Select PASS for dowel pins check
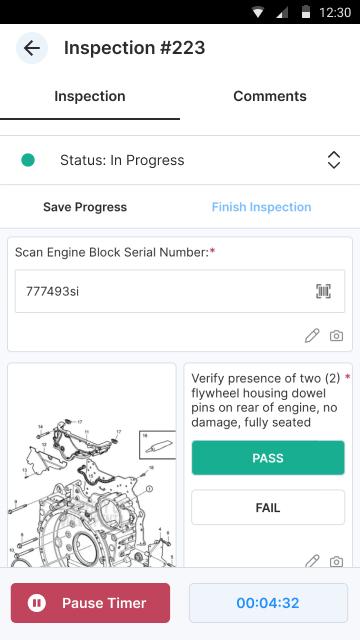The width and height of the screenshot is (360, 640). [268, 458]
